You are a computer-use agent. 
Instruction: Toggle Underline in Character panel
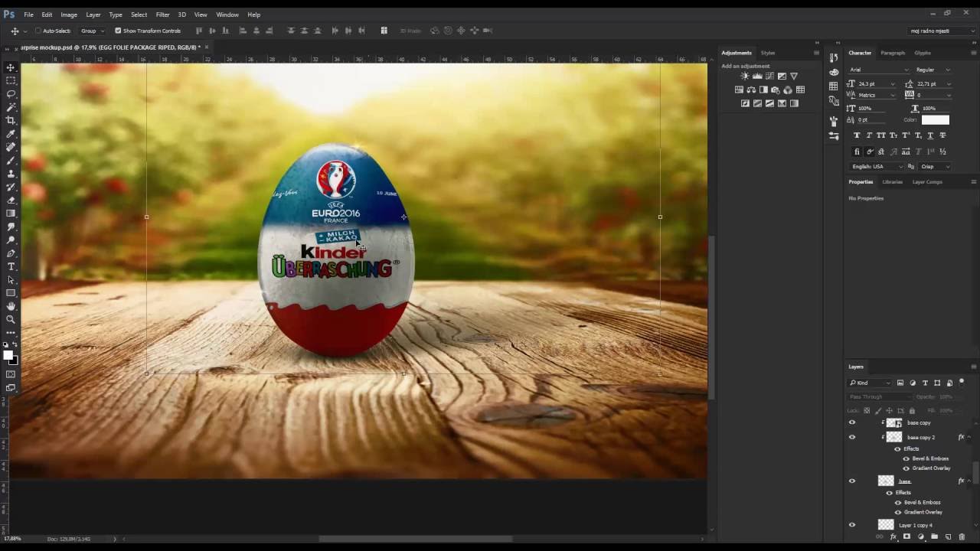point(930,135)
